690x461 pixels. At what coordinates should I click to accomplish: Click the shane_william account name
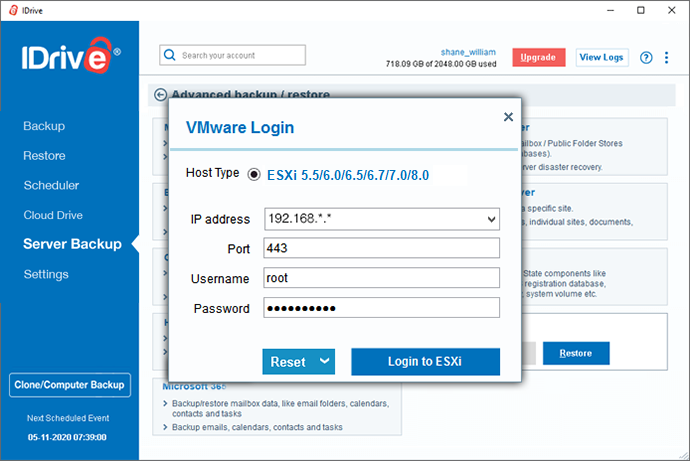[x=468, y=52]
